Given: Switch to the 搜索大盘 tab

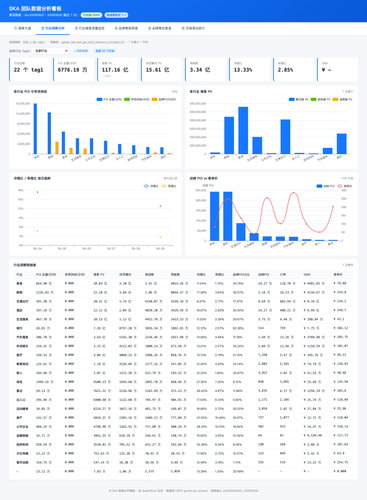Looking at the screenshot, I should coord(23,28).
